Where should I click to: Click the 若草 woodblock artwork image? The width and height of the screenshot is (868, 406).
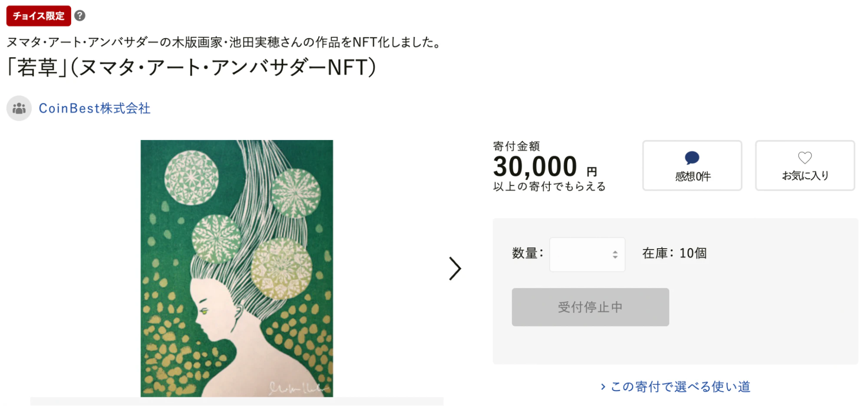(237, 268)
